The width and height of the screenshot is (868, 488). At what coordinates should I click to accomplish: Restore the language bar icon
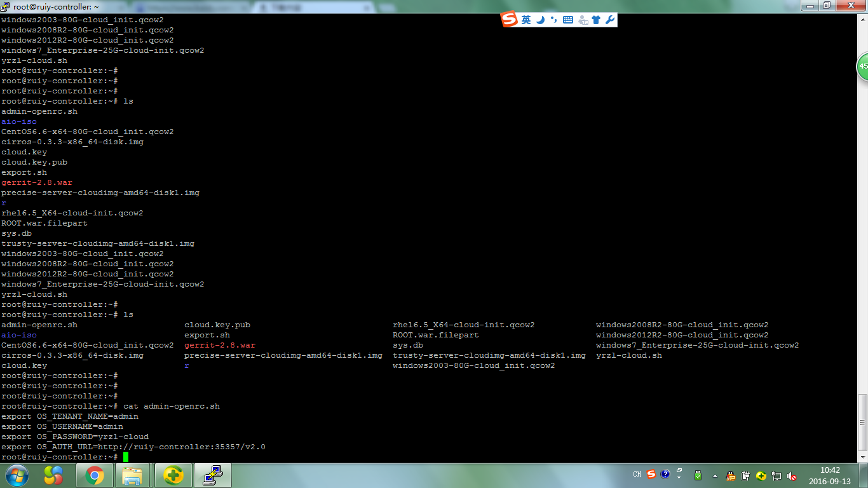[x=679, y=471]
